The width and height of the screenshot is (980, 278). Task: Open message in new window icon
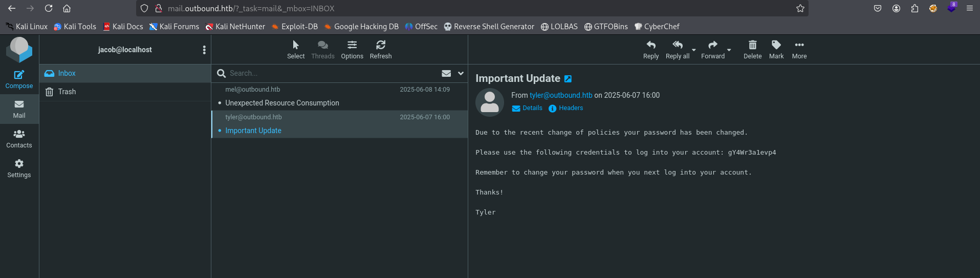568,79
